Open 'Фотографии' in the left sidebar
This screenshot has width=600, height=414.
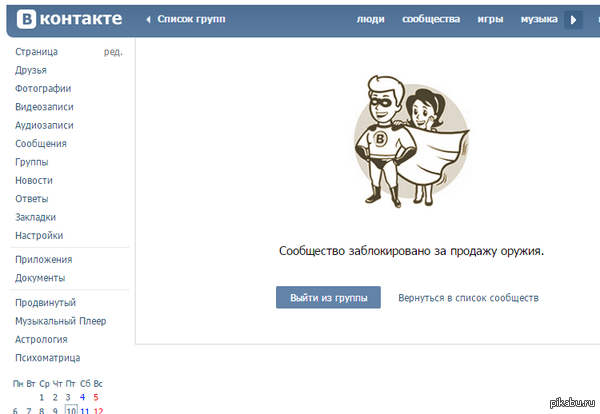tap(43, 88)
